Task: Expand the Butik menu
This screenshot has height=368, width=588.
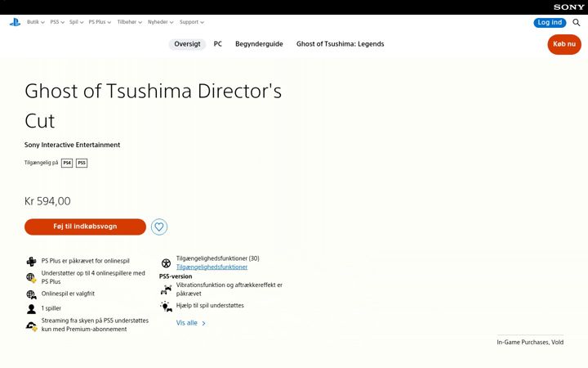Action: coord(36,22)
